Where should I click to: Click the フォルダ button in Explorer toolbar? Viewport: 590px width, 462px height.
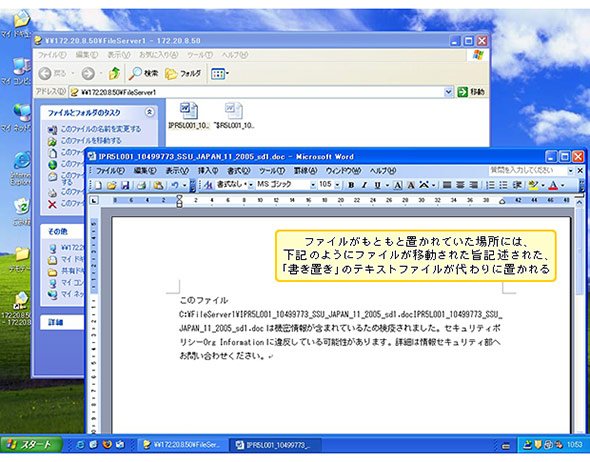coord(183,73)
